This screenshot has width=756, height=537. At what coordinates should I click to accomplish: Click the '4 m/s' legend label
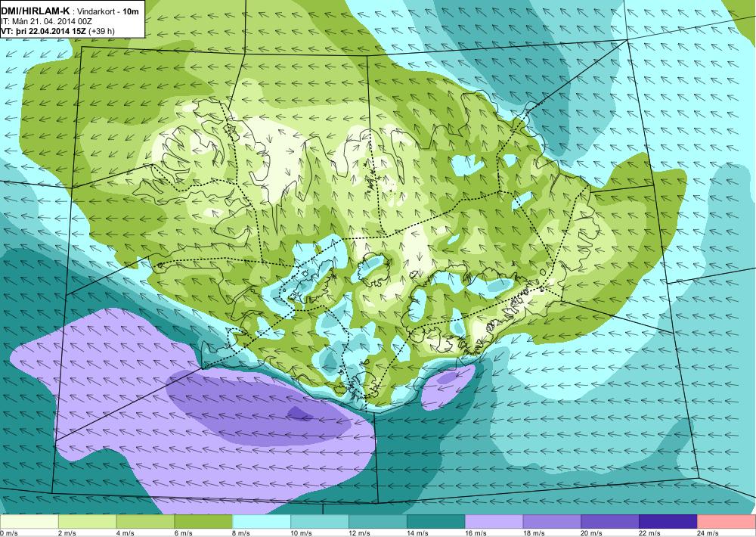125,533
